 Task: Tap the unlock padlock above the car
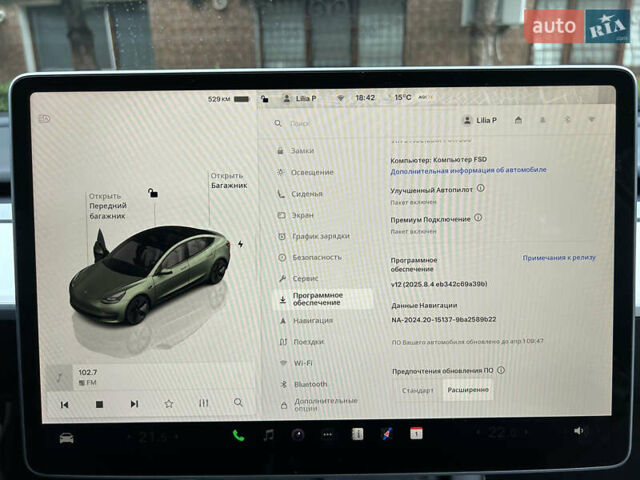[153, 193]
